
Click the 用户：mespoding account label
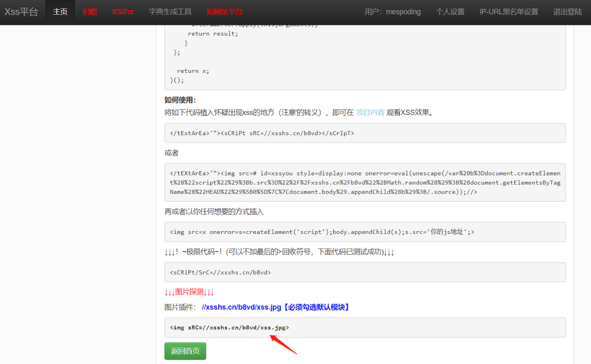click(x=392, y=12)
